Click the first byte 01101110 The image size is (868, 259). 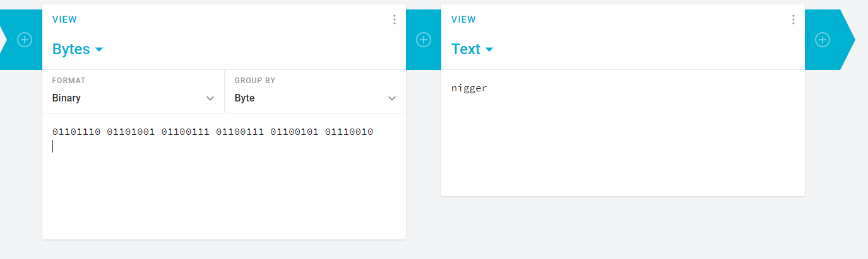coord(76,132)
